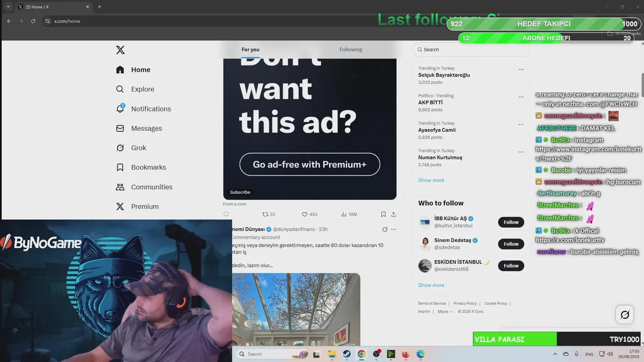
Task: Open more options for Selçuk Bayraktaroğlu trend
Action: click(x=521, y=69)
